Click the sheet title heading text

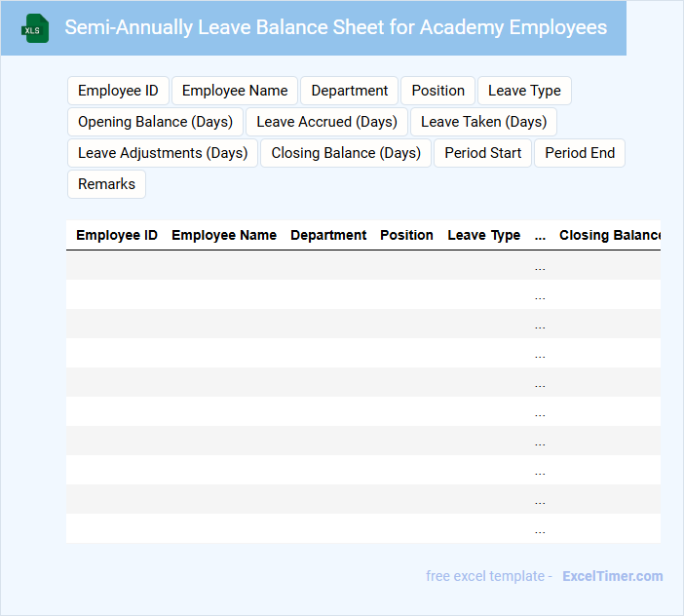coord(336,27)
